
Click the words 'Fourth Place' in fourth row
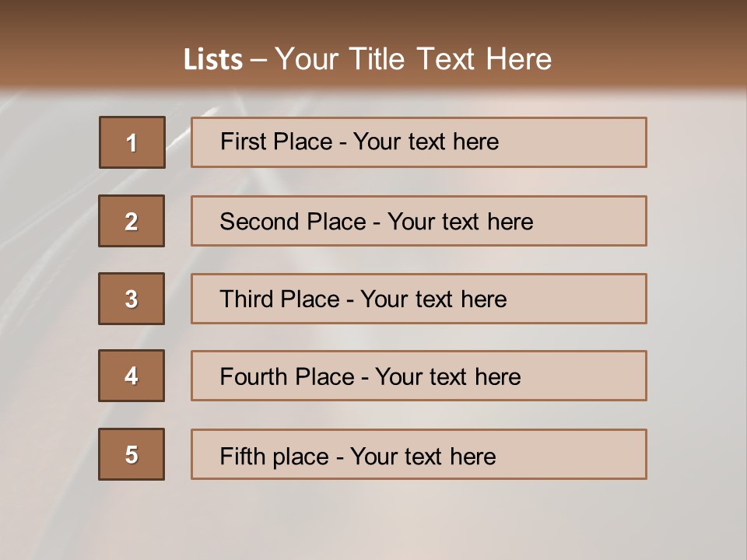[287, 376]
